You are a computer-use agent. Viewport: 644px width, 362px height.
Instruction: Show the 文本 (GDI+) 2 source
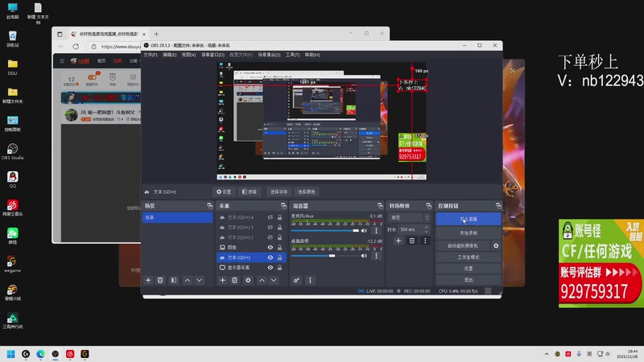270,237
